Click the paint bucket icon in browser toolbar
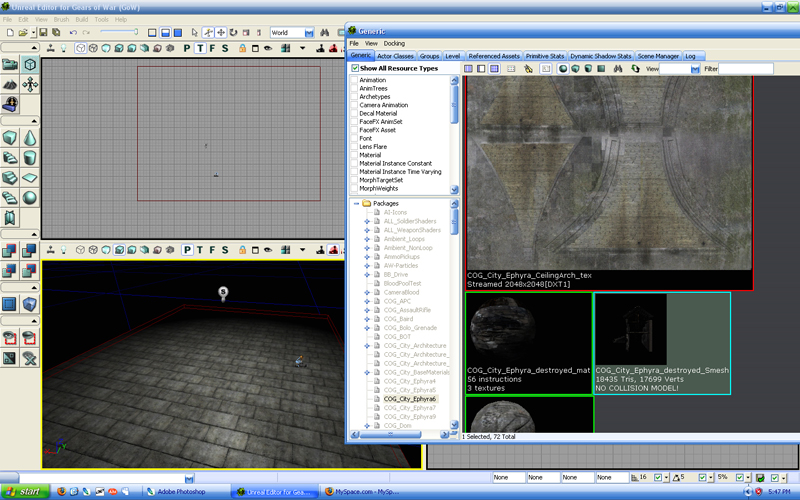 coord(529,68)
